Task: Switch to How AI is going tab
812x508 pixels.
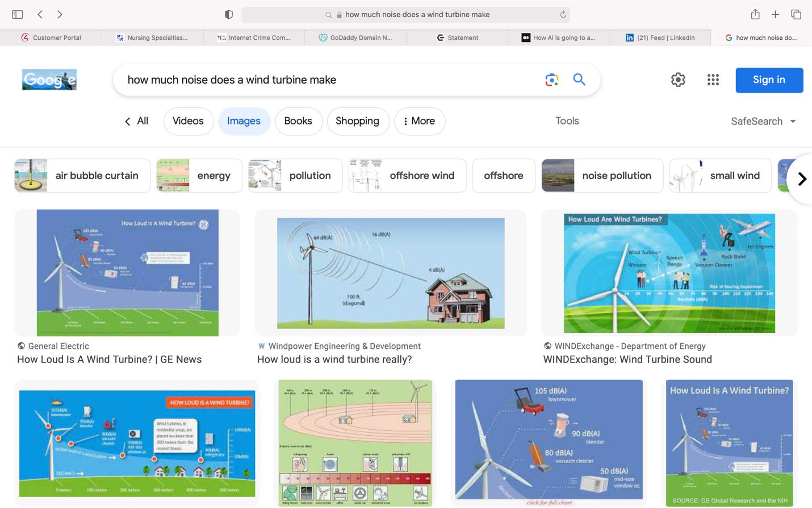Action: tap(558, 38)
